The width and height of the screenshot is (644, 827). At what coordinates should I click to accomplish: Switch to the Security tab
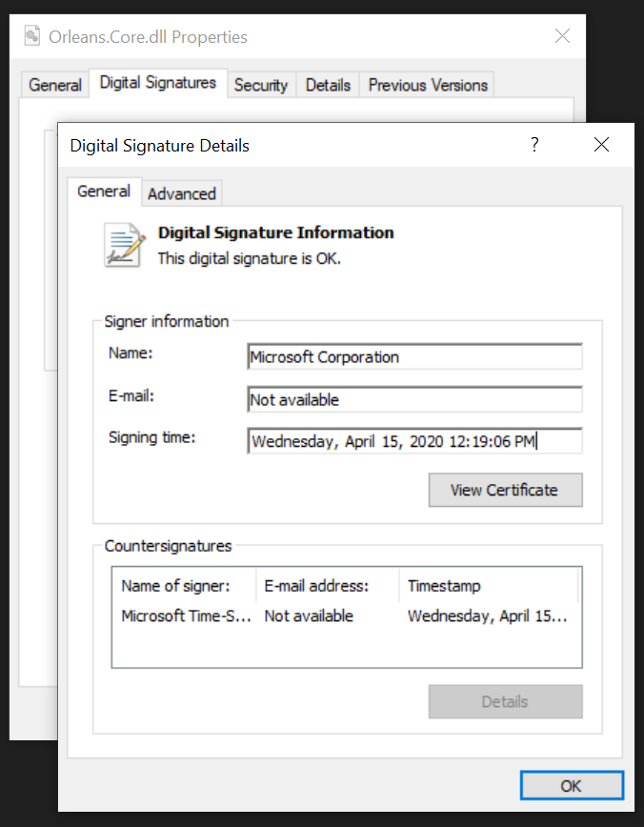(261, 85)
